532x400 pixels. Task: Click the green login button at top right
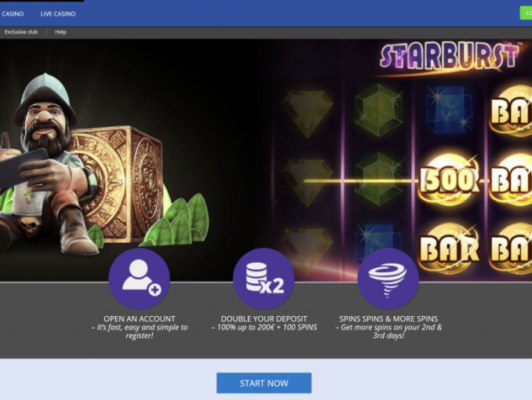pos(526,13)
